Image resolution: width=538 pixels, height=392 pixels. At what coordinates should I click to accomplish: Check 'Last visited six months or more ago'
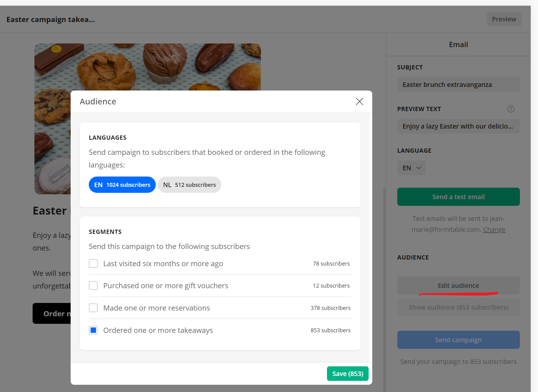[93, 263]
